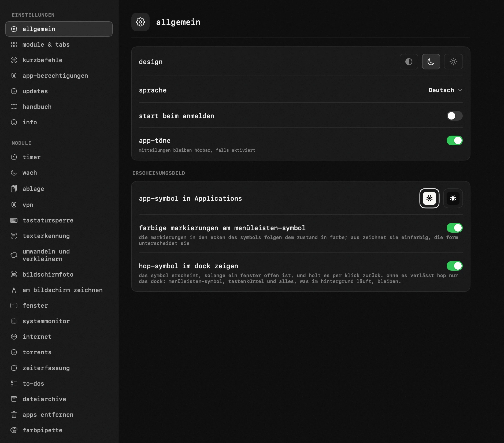Click the systemmonitor chip icon
504x443 pixels.
(x=14, y=321)
